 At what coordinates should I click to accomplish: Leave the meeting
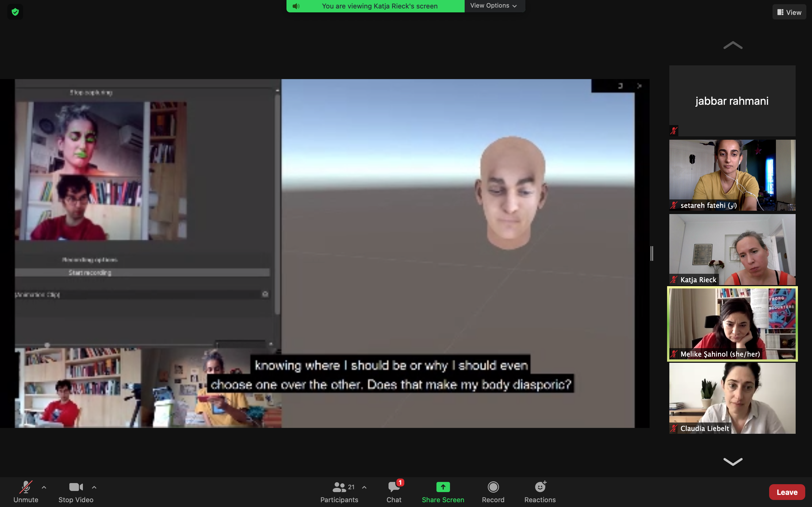pyautogui.click(x=787, y=492)
